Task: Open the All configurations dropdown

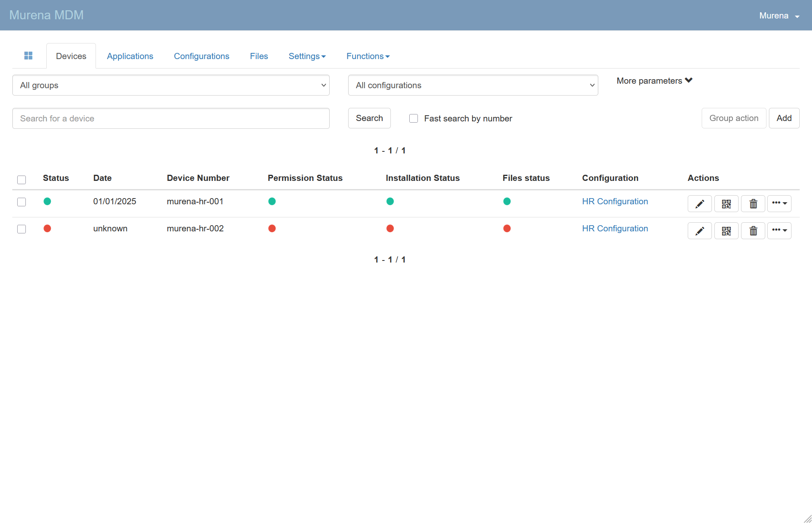Action: click(x=473, y=85)
